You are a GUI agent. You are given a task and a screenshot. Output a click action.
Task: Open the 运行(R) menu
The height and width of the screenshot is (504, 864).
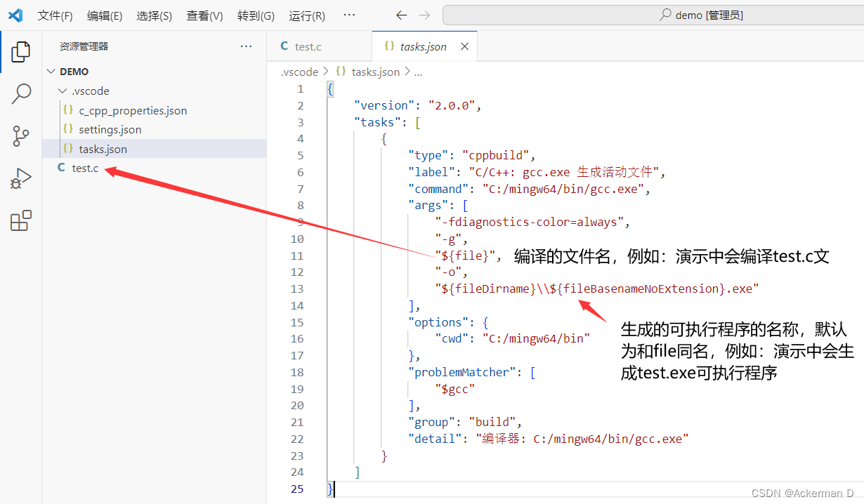(x=306, y=15)
